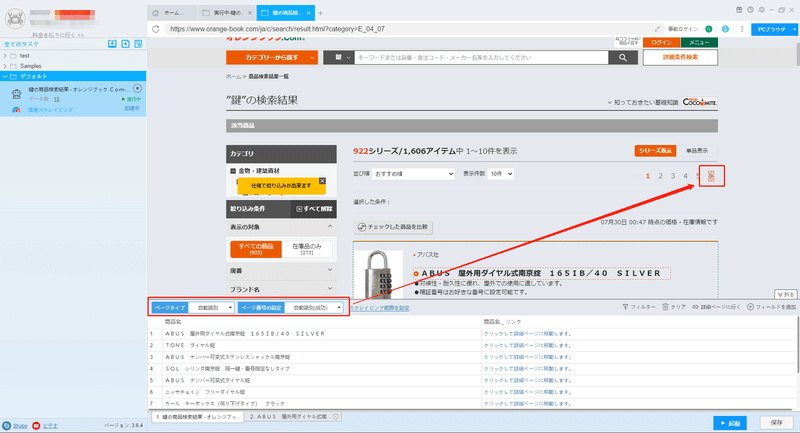
Task: Open the 表示件数 10件 dropdown
Action: tap(501, 174)
